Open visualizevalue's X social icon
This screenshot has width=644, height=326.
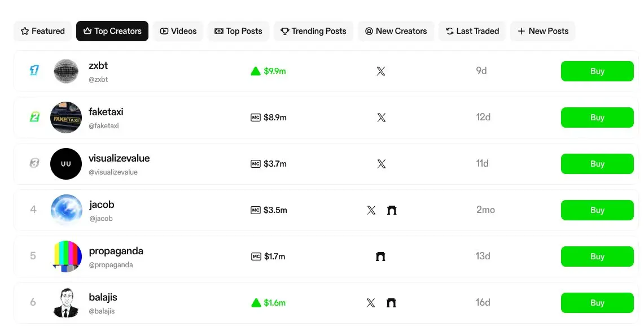coord(381,164)
